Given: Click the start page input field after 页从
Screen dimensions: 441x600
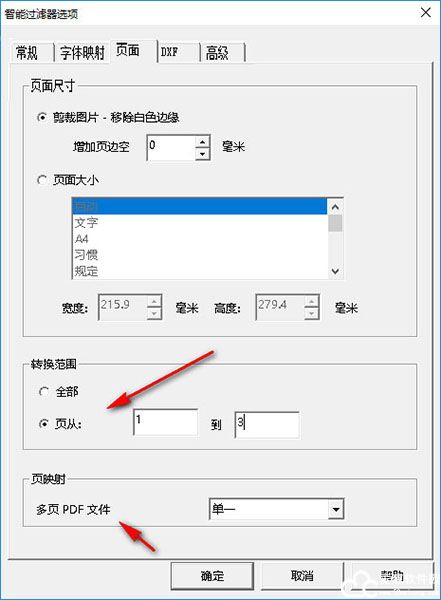Looking at the screenshot, I should coord(165,422).
